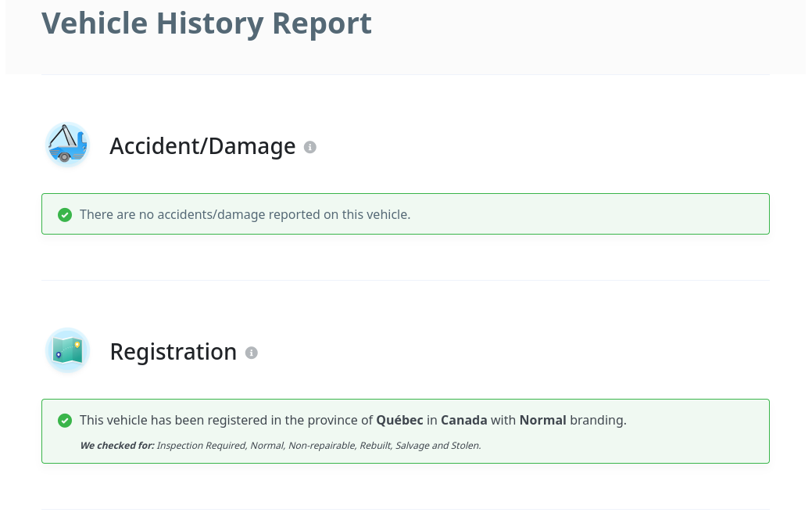Click the bold Québec province name
The width and height of the screenshot is (812, 527).
[x=400, y=420]
